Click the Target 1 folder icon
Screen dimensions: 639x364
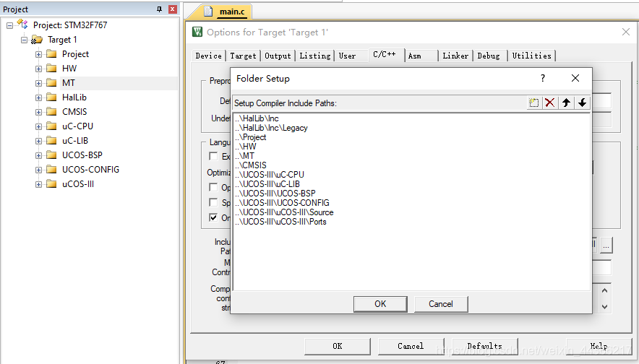(37, 40)
